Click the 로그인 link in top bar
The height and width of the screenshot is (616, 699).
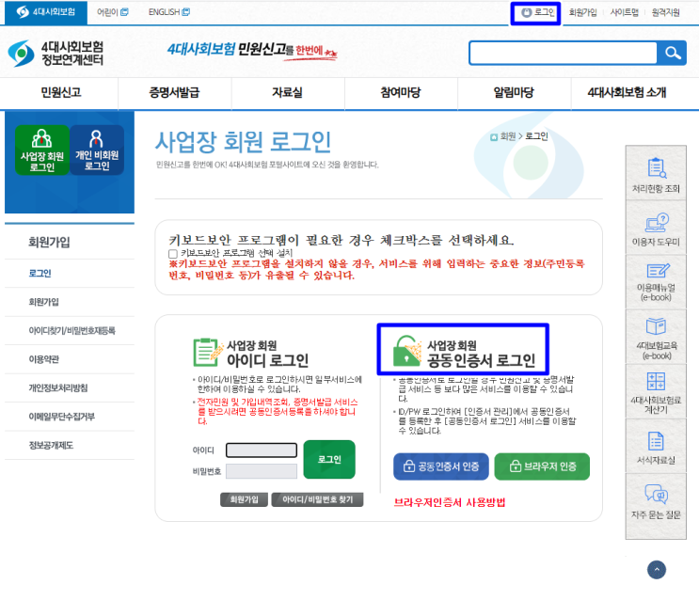click(537, 12)
